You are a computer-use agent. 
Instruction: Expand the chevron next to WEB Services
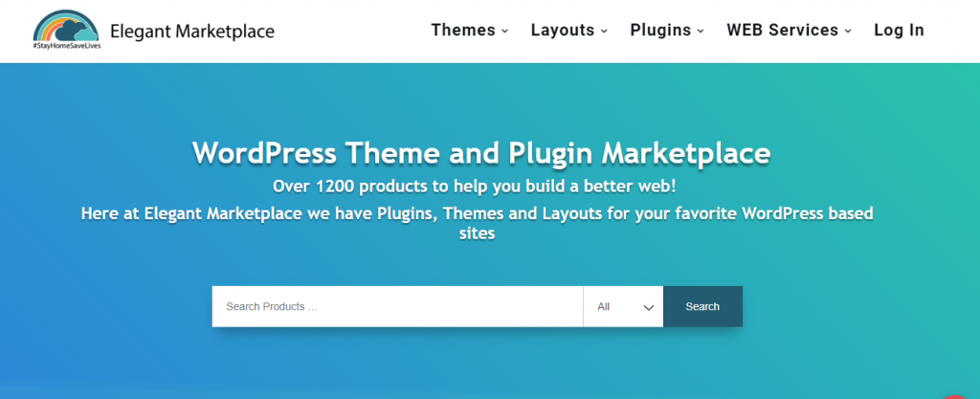click(x=848, y=31)
